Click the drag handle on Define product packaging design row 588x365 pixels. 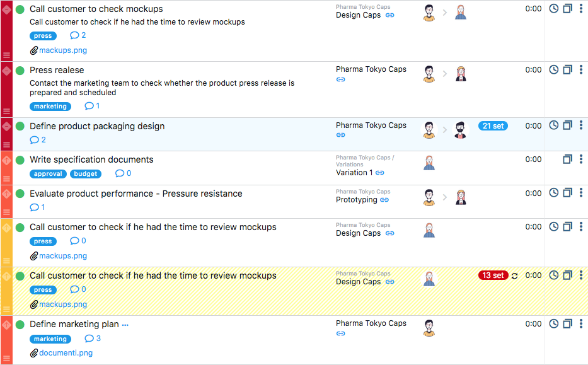pyautogui.click(x=6, y=145)
